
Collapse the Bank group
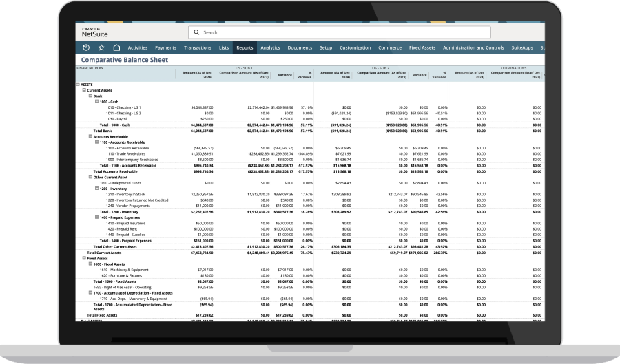point(90,96)
